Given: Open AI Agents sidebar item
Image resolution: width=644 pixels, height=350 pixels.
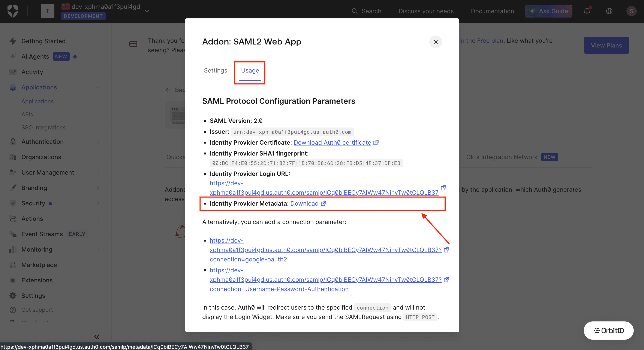Looking at the screenshot, I should coord(35,56).
